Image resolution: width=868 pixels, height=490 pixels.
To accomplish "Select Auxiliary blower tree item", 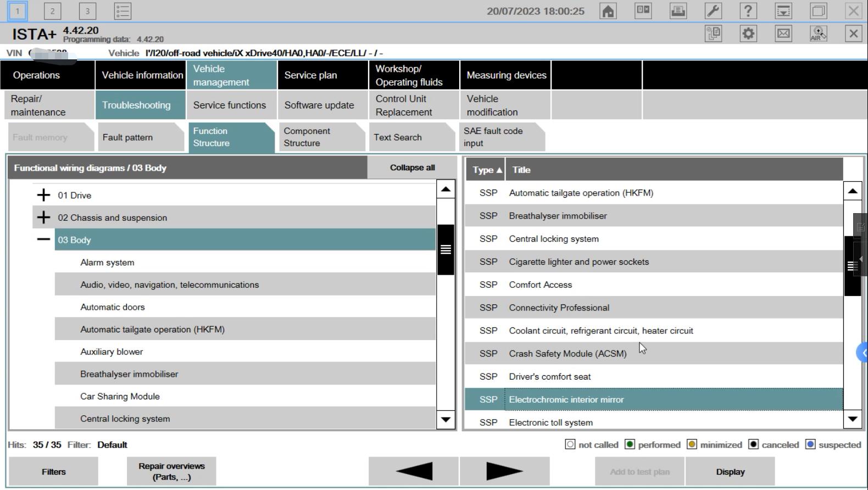I will coord(245,352).
